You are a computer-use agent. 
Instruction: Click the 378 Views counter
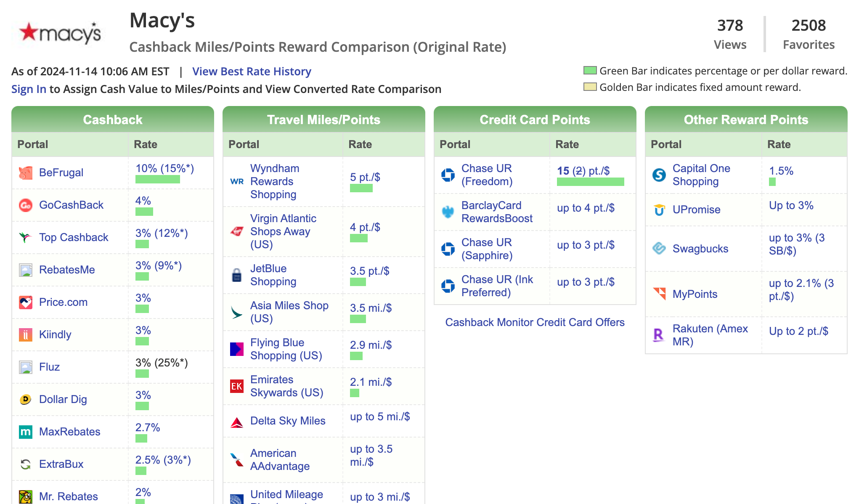click(730, 34)
